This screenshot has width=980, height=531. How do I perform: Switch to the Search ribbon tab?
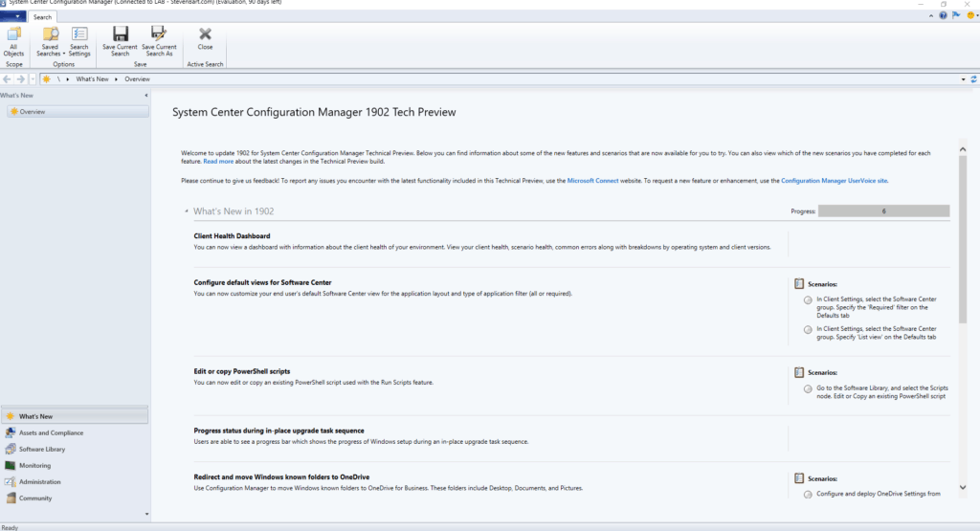pyautogui.click(x=42, y=17)
